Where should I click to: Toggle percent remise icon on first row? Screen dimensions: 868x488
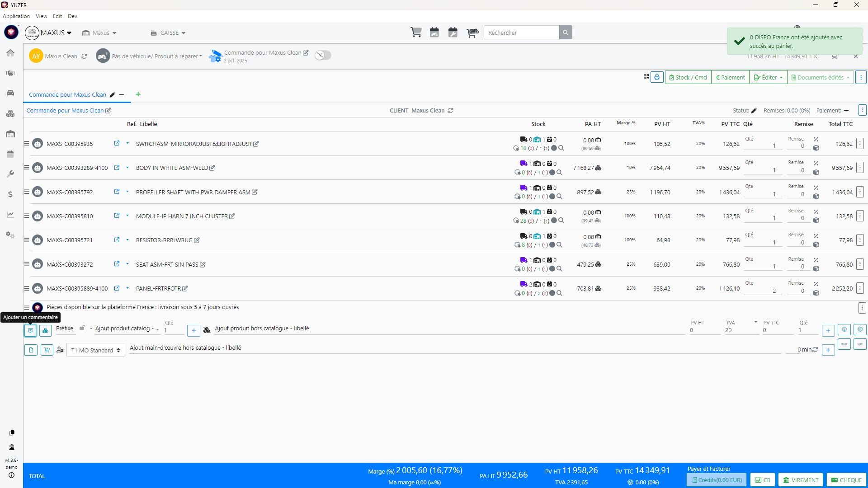pyautogui.click(x=816, y=139)
